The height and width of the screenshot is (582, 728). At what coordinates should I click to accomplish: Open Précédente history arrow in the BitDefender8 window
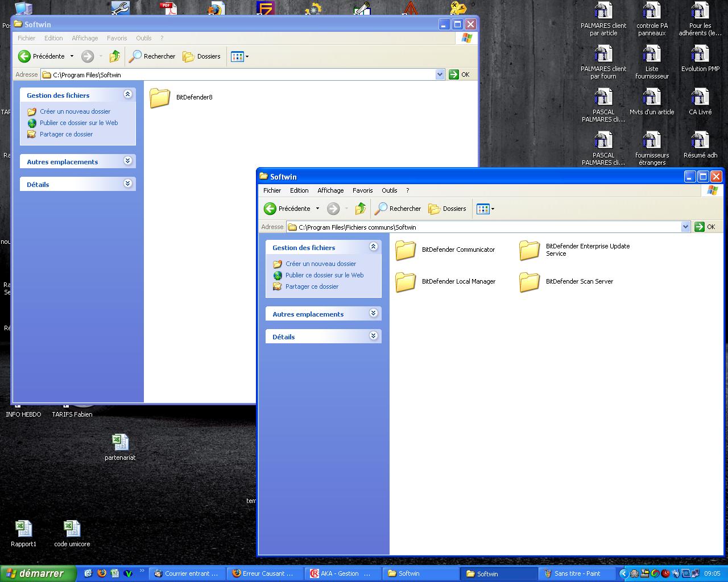pyautogui.click(x=72, y=56)
